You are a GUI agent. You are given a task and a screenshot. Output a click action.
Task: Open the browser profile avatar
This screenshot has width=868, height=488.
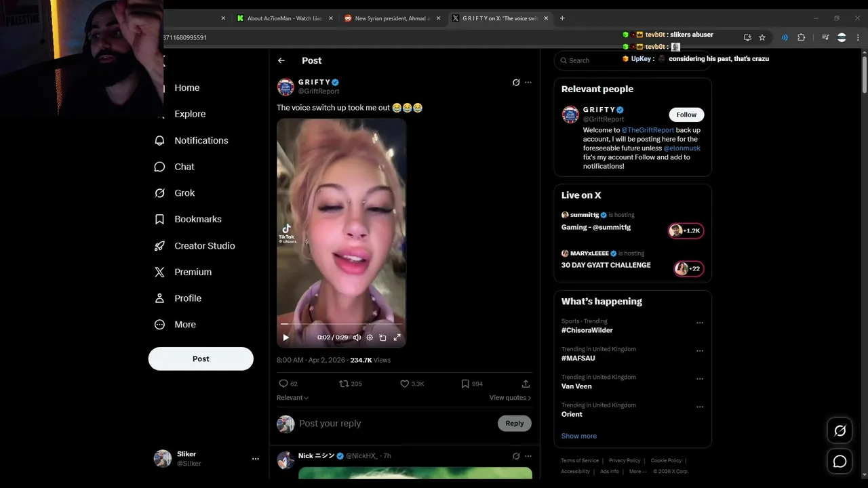click(842, 37)
